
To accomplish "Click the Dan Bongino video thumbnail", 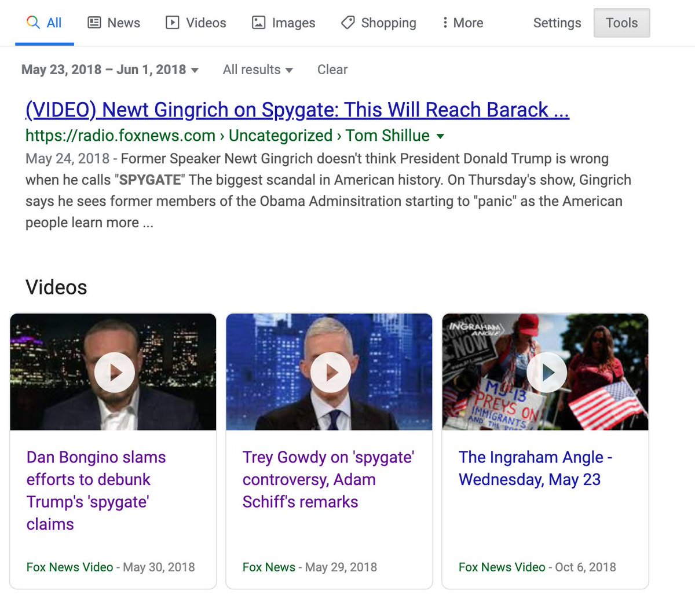I will tap(113, 372).
